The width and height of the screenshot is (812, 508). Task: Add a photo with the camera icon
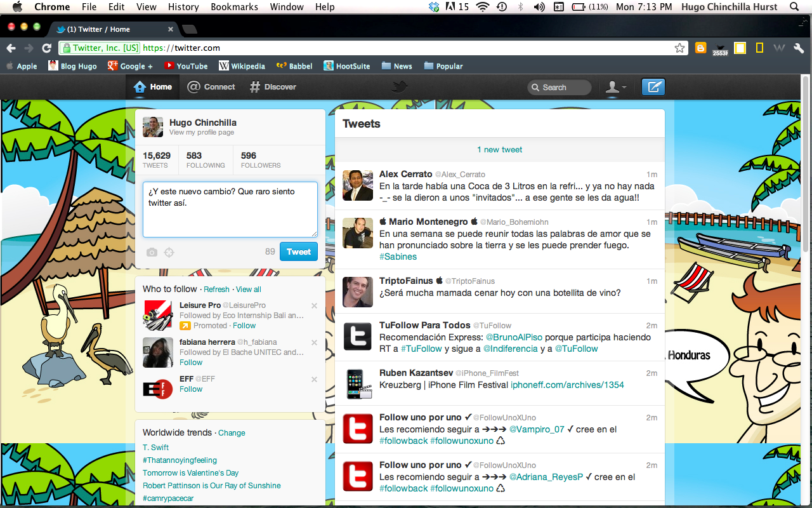pyautogui.click(x=152, y=252)
